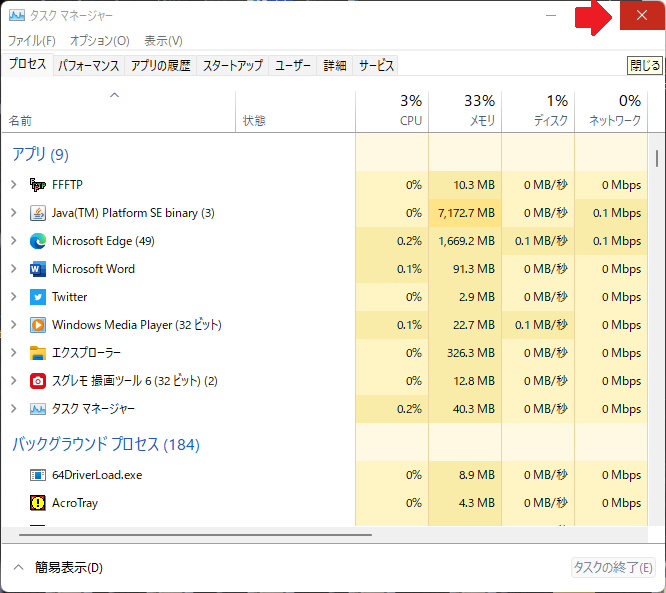Viewport: 666px width, 593px height.
Task: Click the 簡易表示(D) label
Action: tap(69, 568)
